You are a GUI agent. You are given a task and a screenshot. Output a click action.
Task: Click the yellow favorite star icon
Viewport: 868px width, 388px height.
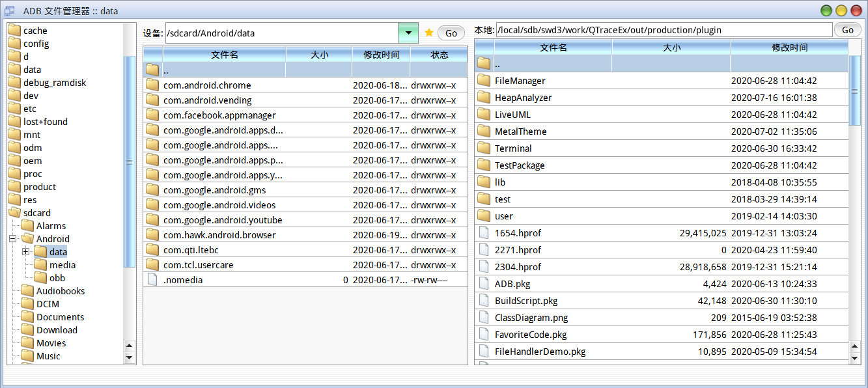tap(429, 33)
